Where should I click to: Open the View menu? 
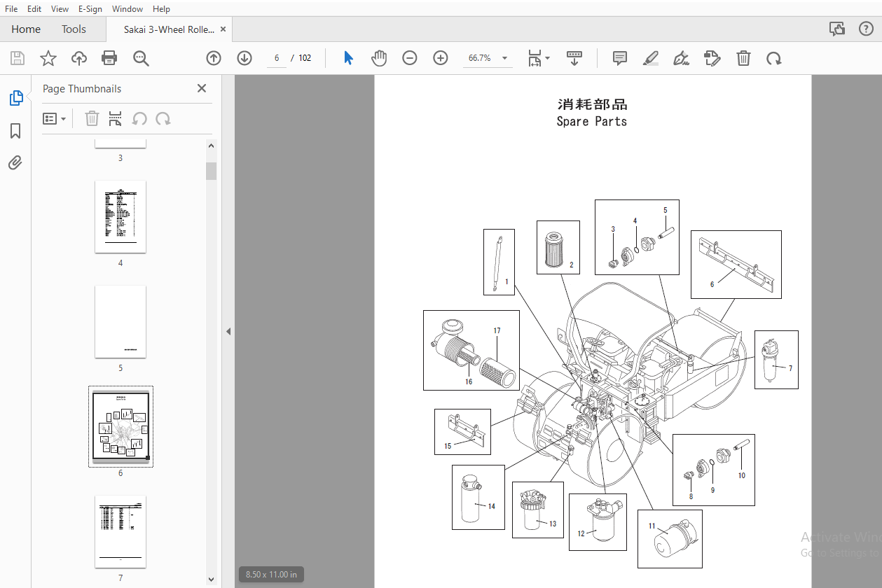[60, 8]
